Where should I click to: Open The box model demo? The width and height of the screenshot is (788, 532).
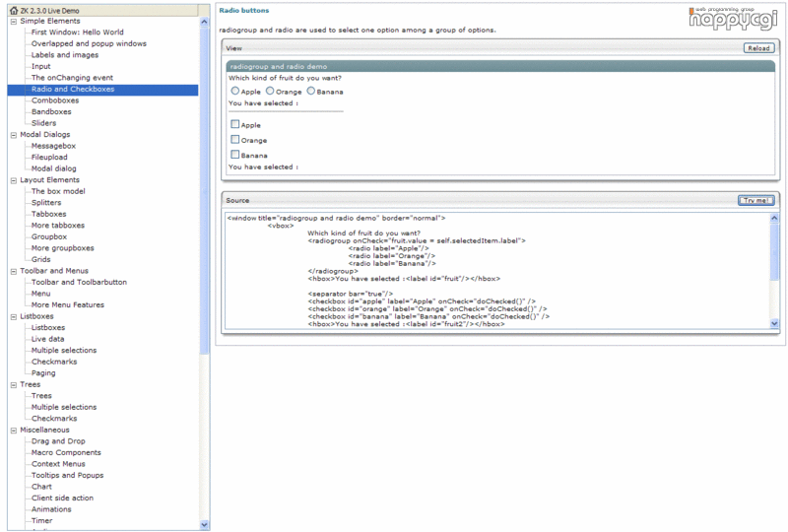58,191
